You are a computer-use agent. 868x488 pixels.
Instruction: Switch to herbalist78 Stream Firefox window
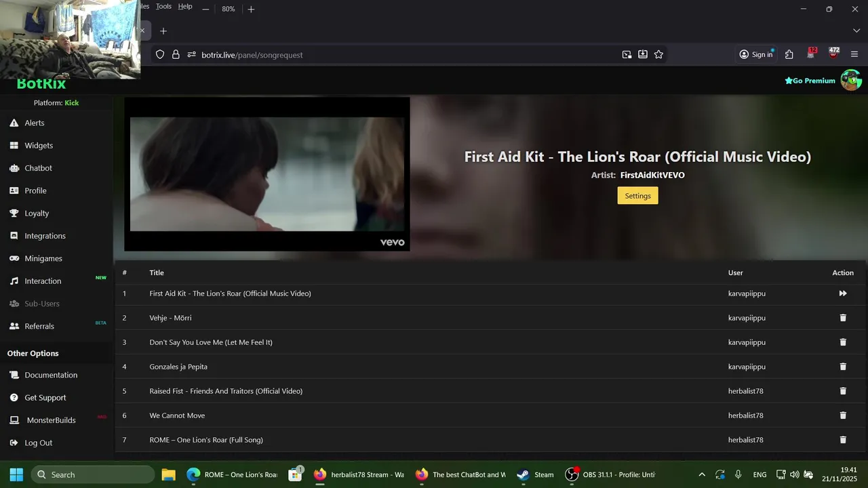coord(359,474)
